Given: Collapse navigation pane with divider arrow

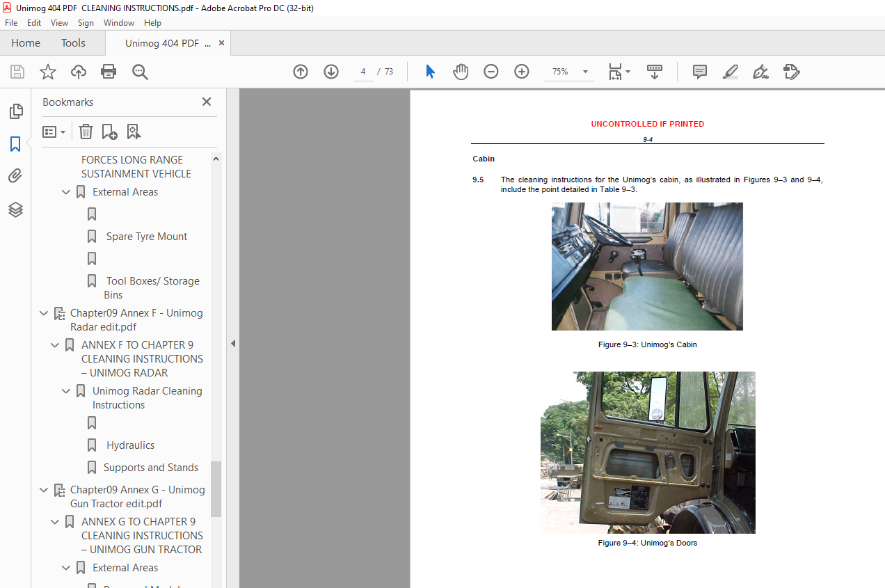Looking at the screenshot, I should click(x=233, y=344).
